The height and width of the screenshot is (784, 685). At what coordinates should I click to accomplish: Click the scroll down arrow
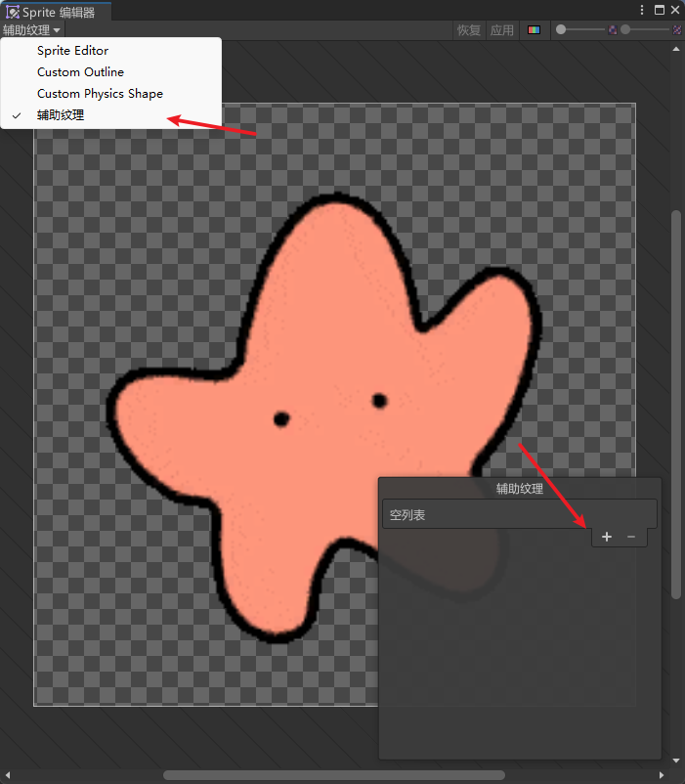(676, 761)
